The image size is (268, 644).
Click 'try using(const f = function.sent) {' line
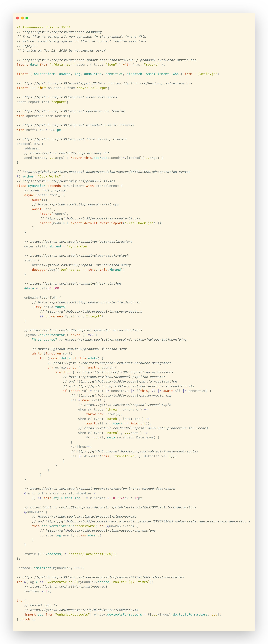point(82,367)
